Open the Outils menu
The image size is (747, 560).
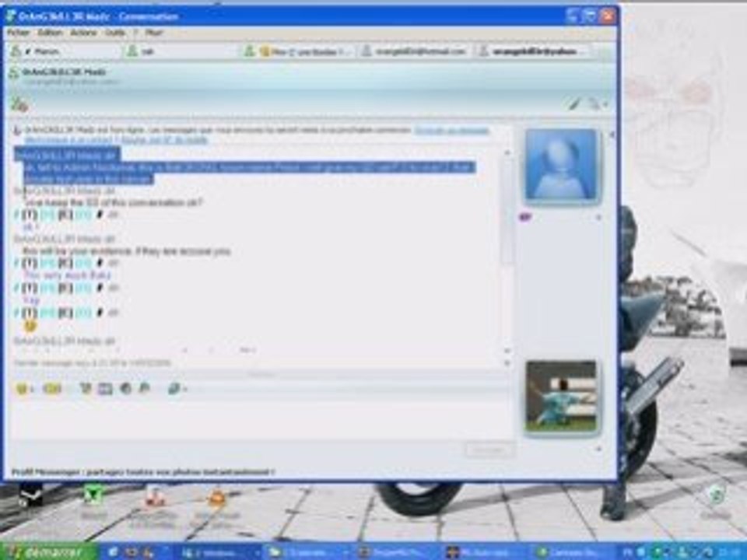point(115,33)
